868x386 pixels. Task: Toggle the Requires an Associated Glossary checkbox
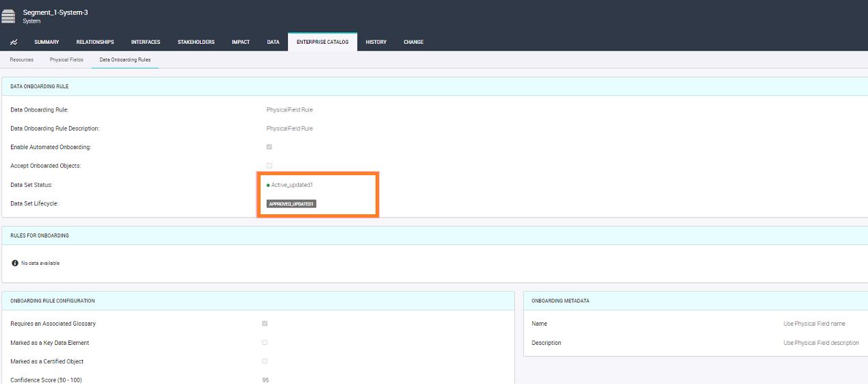pos(265,324)
